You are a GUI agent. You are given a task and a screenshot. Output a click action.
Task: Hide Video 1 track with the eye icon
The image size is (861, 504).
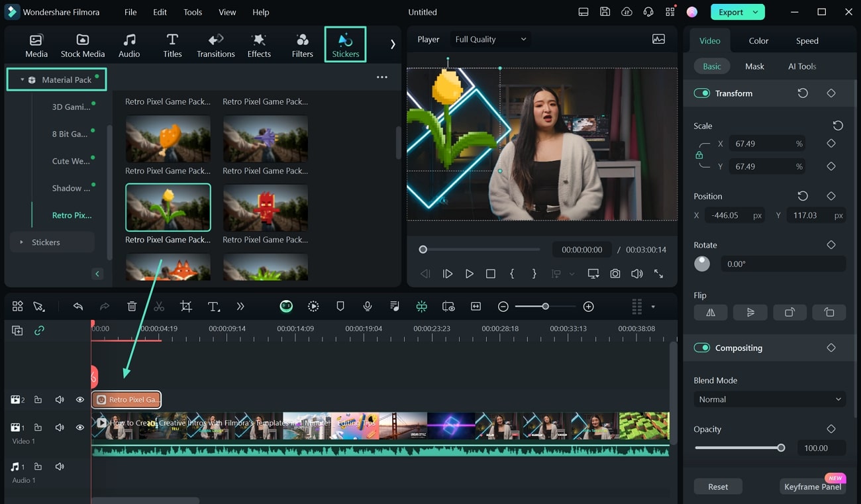80,427
